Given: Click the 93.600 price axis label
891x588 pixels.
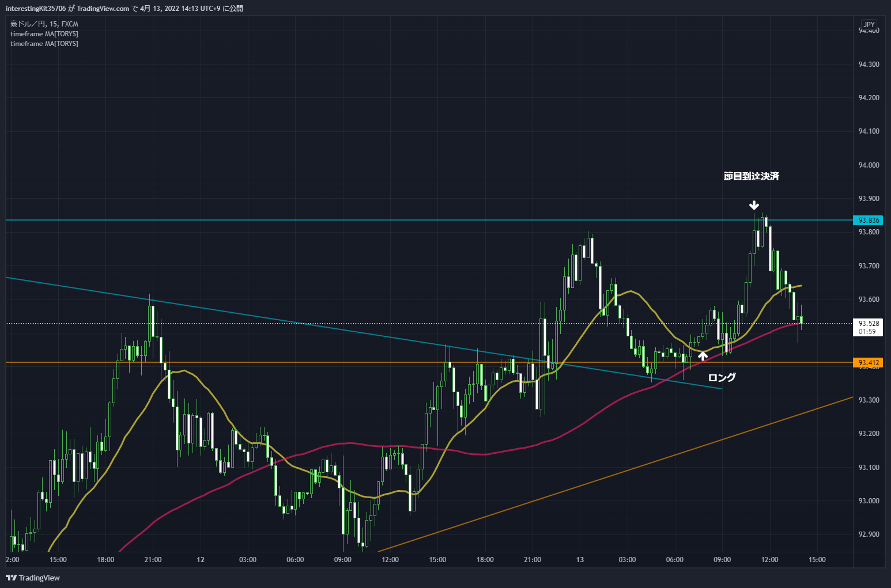Looking at the screenshot, I should (x=869, y=299).
